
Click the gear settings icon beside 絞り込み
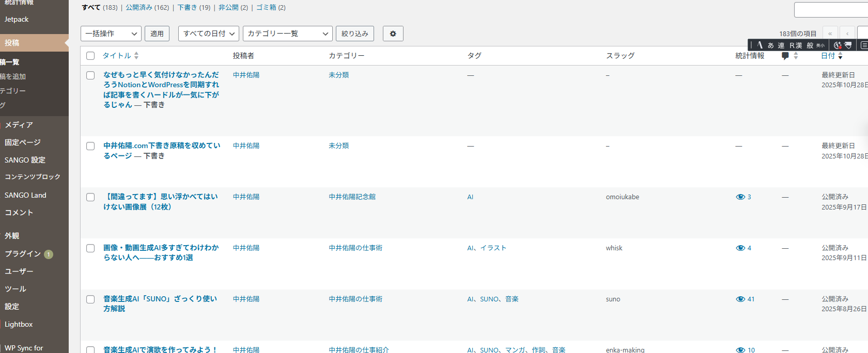click(x=393, y=34)
